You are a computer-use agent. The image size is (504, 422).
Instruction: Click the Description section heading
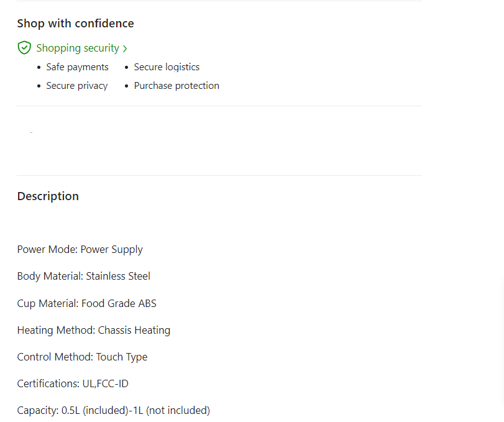(x=48, y=196)
